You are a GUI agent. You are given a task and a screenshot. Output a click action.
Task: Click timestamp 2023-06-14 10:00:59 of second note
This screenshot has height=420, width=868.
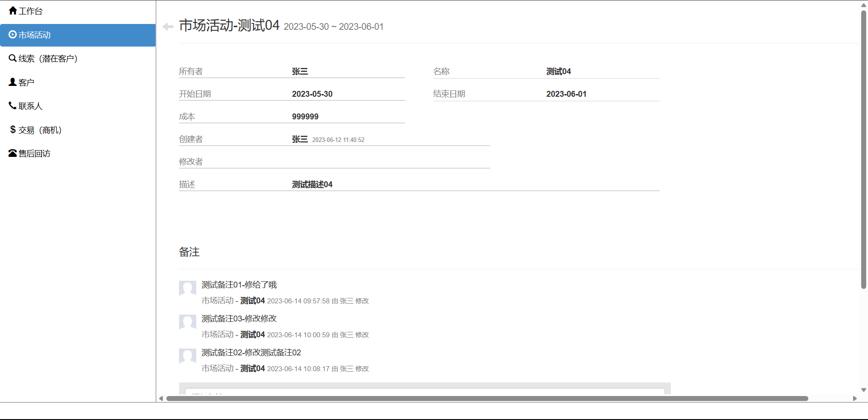coord(298,335)
